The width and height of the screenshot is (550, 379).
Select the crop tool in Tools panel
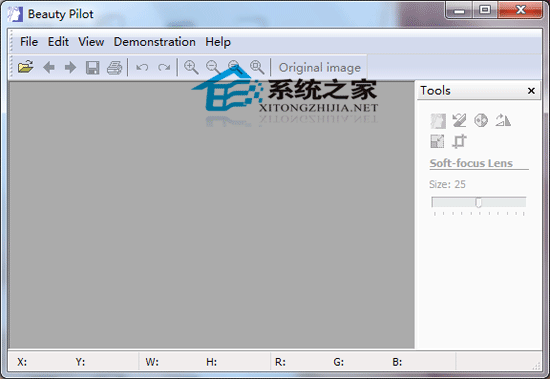(x=459, y=141)
